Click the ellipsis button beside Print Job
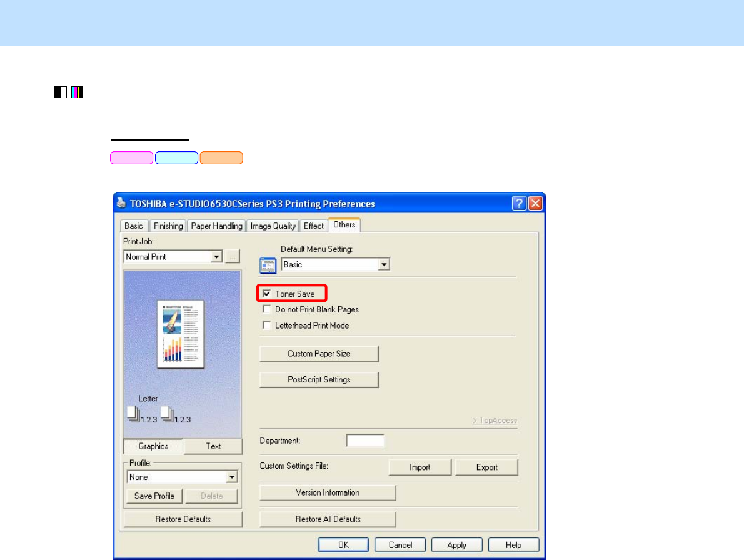 click(233, 256)
